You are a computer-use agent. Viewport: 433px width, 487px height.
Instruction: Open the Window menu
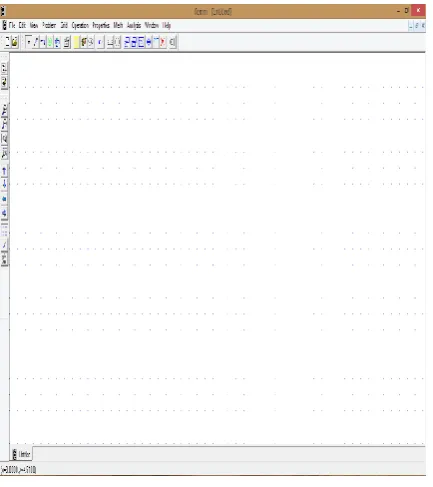point(152,25)
